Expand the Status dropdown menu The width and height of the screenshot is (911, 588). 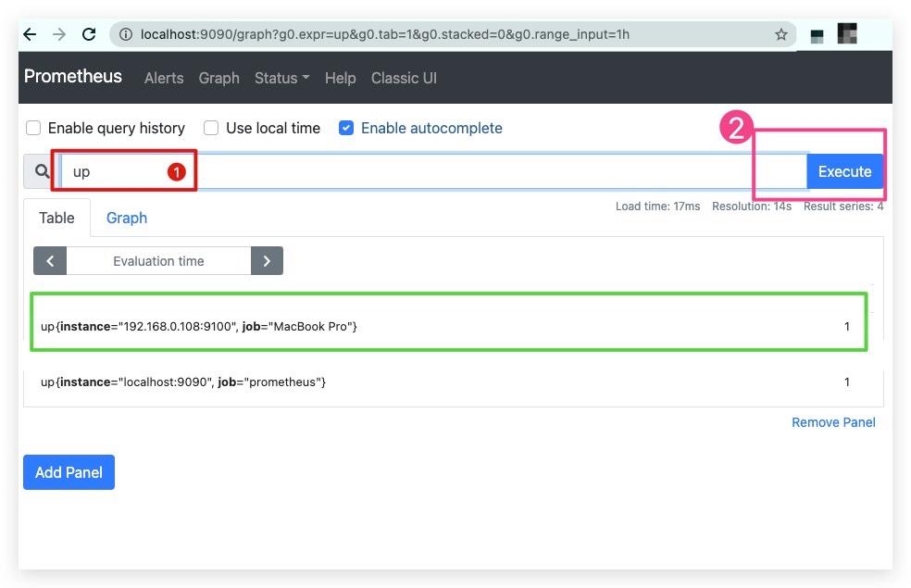(281, 78)
